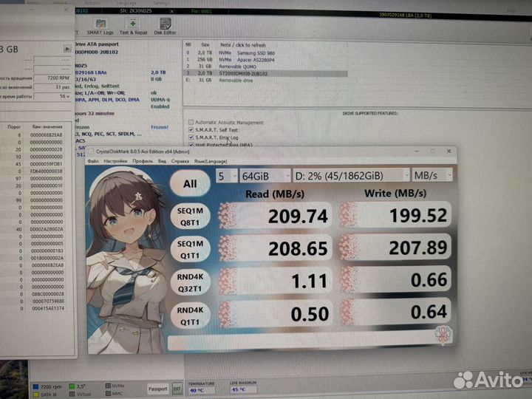Launch the Disk Editor tool
Viewport: 532px width, 399px height.
point(165,27)
